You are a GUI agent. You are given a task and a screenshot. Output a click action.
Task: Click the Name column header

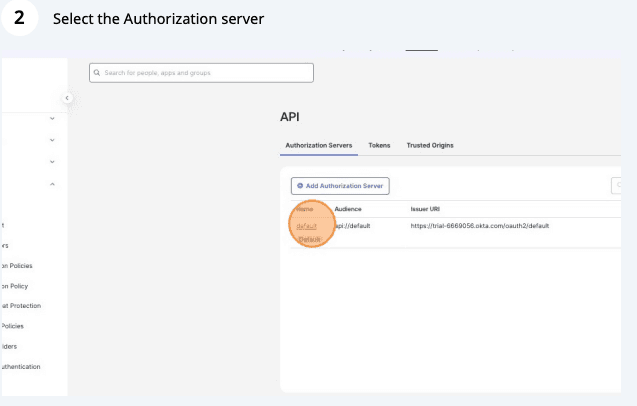click(x=305, y=209)
